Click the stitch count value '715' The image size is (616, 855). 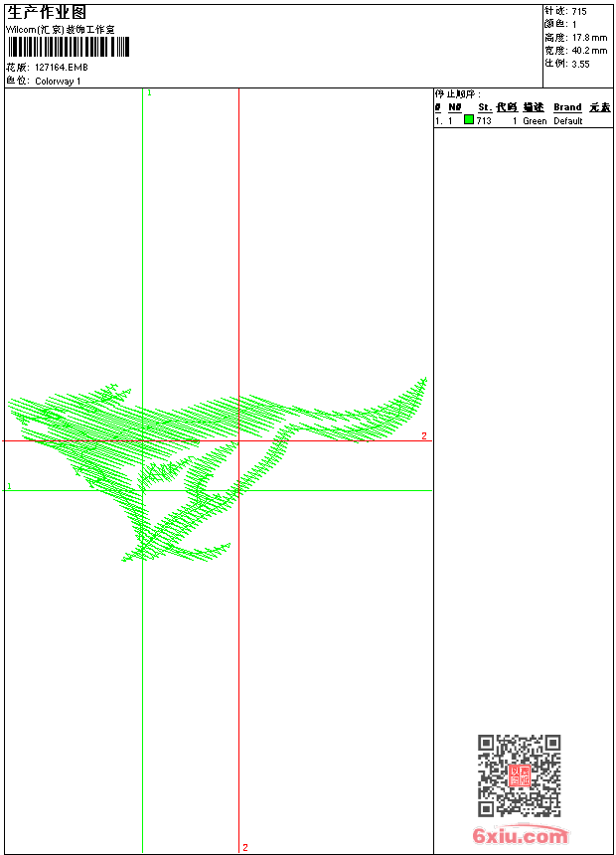(x=579, y=12)
